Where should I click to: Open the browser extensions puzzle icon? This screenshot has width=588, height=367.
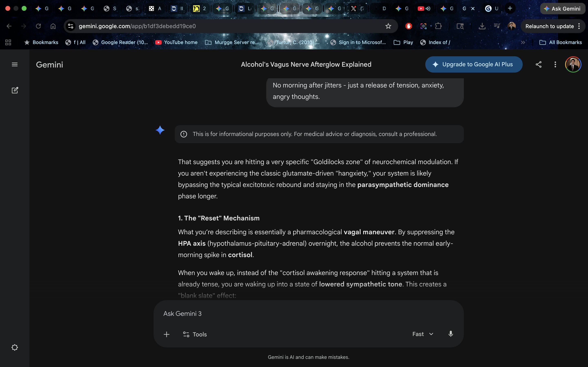pyautogui.click(x=438, y=26)
